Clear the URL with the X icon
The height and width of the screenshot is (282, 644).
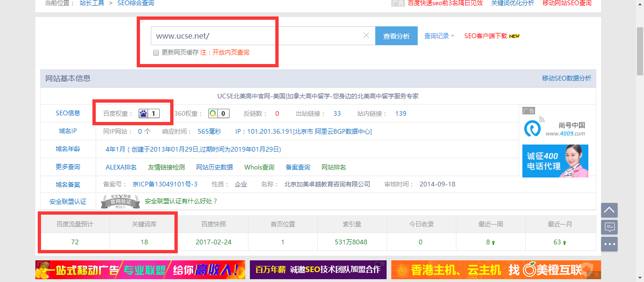click(x=366, y=36)
